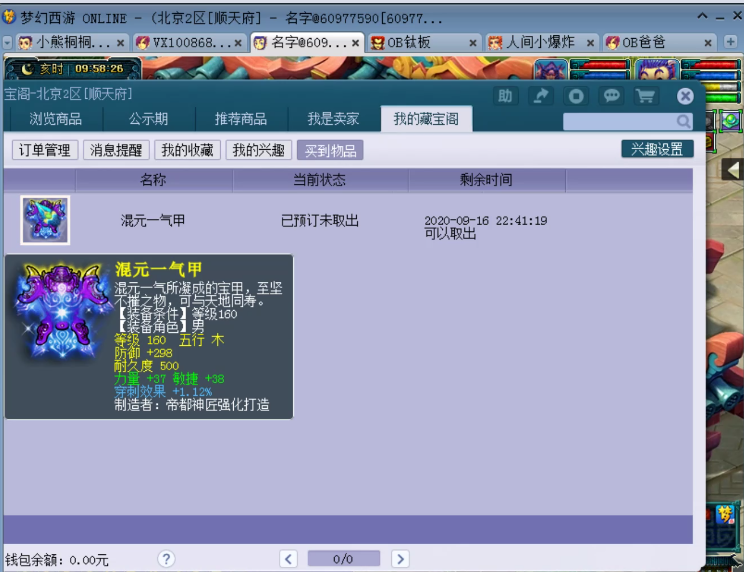The width and height of the screenshot is (744, 572).
Task: Click the 兴趣设置 button
Action: tap(657, 149)
